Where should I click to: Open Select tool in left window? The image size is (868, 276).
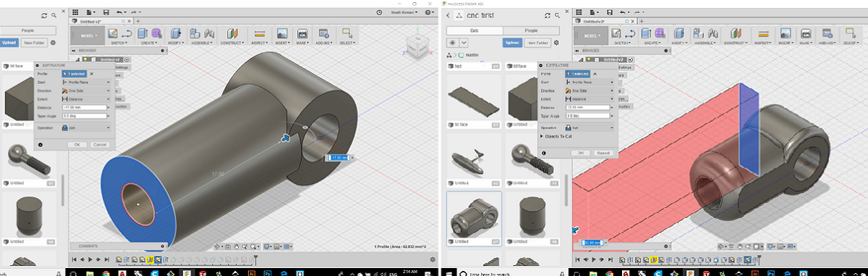(346, 33)
